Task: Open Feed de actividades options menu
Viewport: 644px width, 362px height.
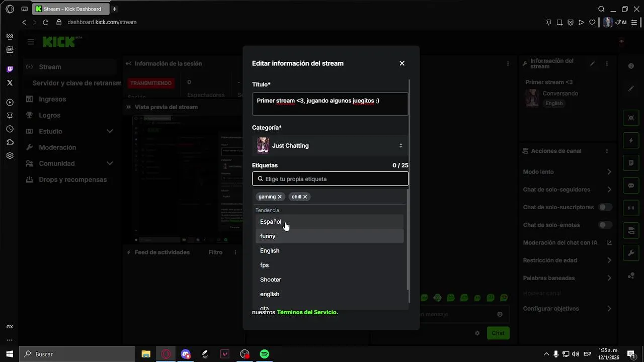Action: 235,252
